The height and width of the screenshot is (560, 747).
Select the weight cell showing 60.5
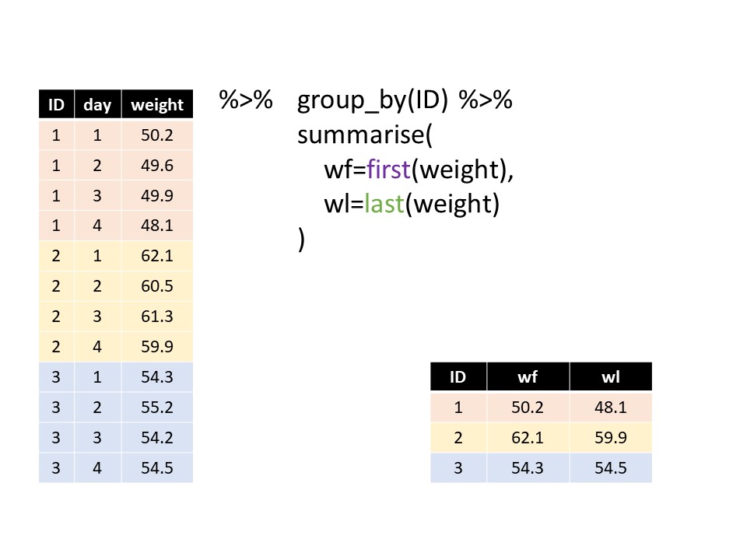pyautogui.click(x=157, y=286)
